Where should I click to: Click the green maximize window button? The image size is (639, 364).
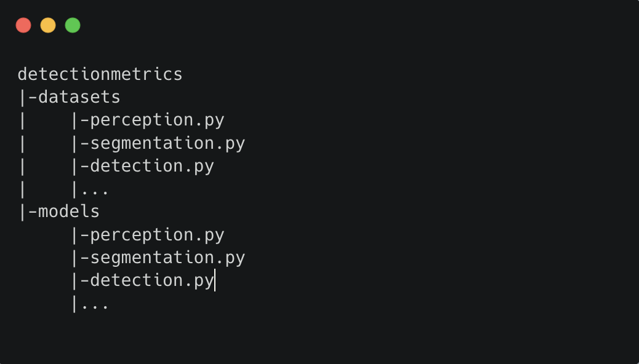click(73, 25)
